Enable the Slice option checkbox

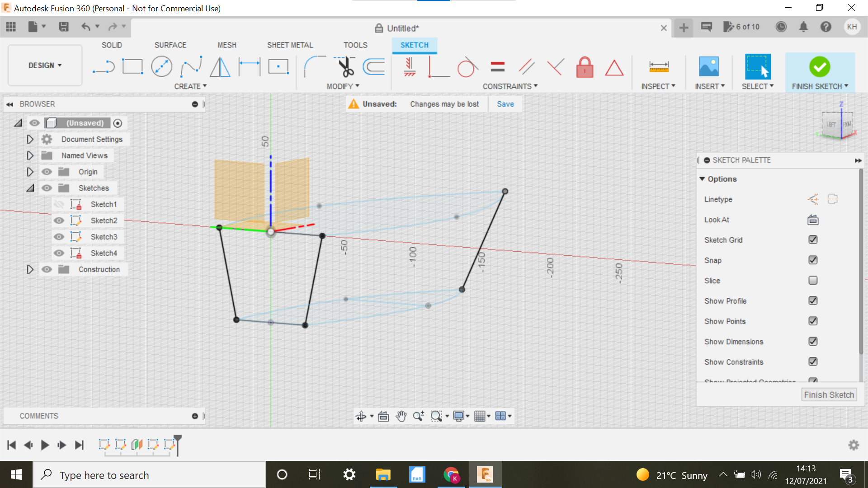tap(813, 280)
